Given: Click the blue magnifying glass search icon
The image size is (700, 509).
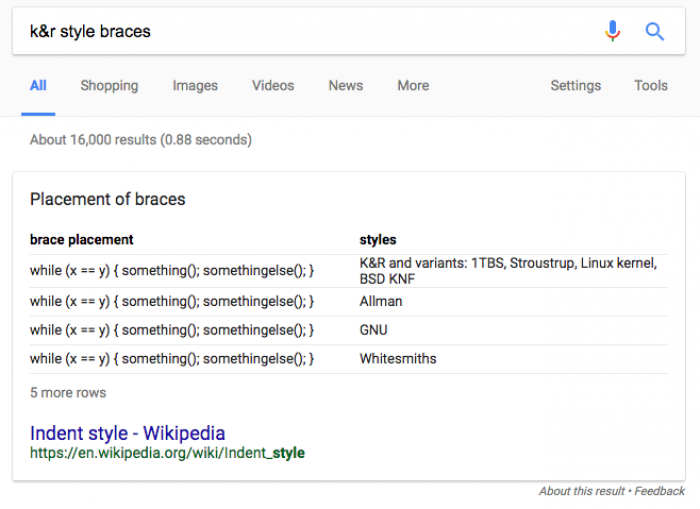Looking at the screenshot, I should (x=654, y=31).
